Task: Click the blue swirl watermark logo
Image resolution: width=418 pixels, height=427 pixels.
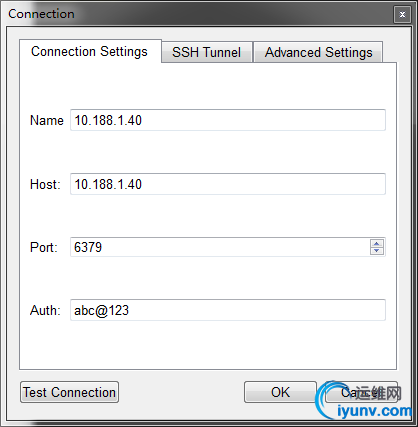Action: point(327,400)
